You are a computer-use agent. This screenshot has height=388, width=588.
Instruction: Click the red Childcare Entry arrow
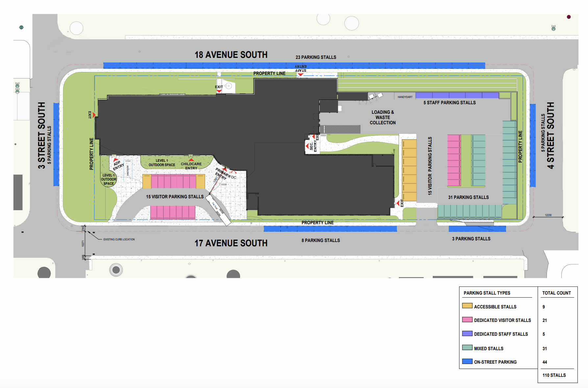pyautogui.click(x=191, y=160)
